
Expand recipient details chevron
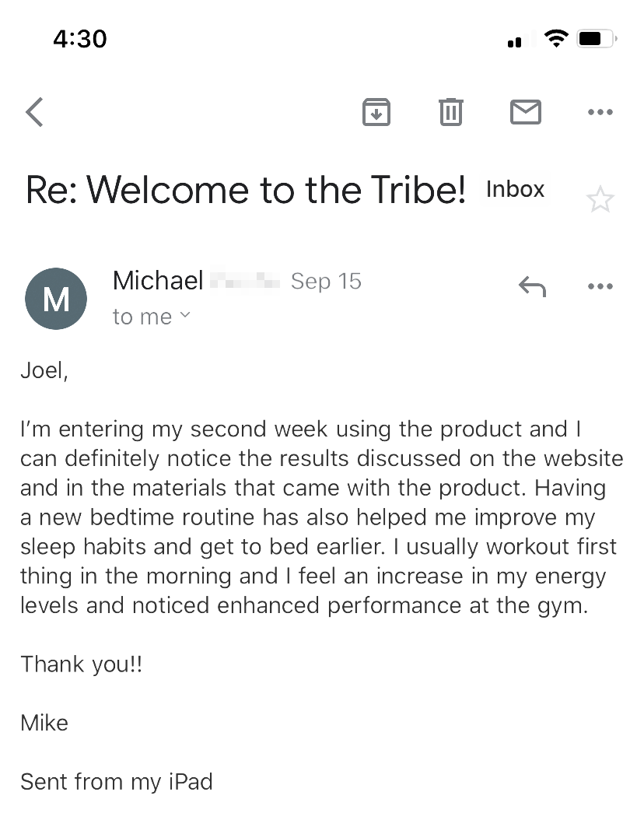click(185, 315)
